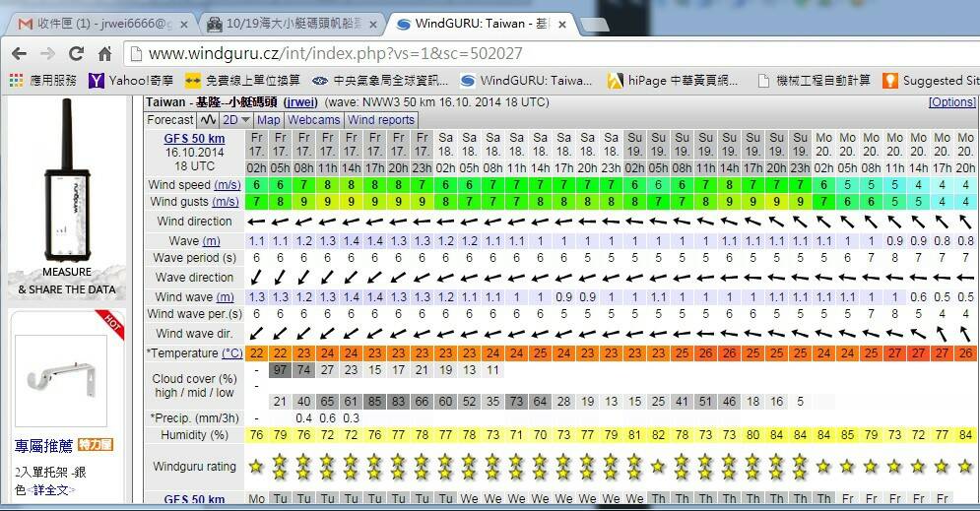The width and height of the screenshot is (980, 511).
Task: Close the WindGURU: Taiwan browser tab
Action: [565, 24]
